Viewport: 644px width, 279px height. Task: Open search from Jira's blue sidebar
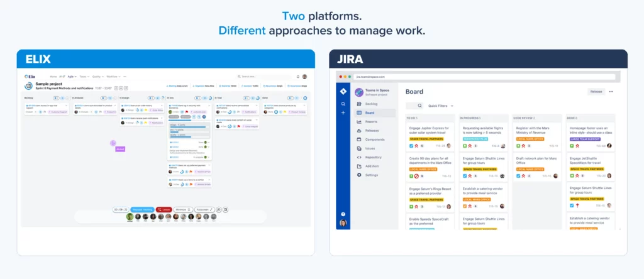(x=343, y=104)
